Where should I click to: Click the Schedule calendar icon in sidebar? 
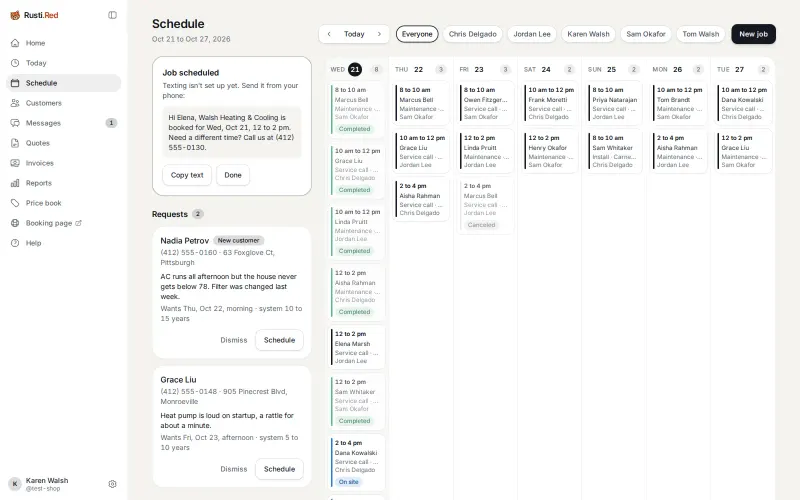click(15, 83)
